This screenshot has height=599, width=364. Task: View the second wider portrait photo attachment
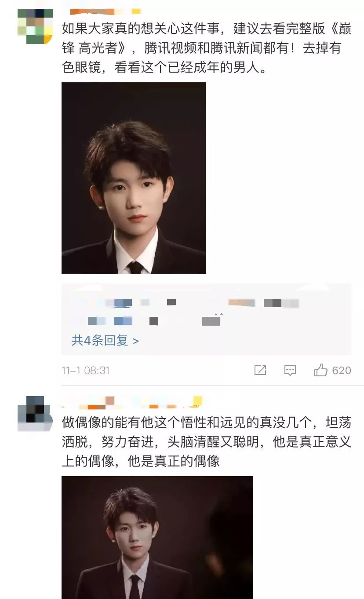157,537
